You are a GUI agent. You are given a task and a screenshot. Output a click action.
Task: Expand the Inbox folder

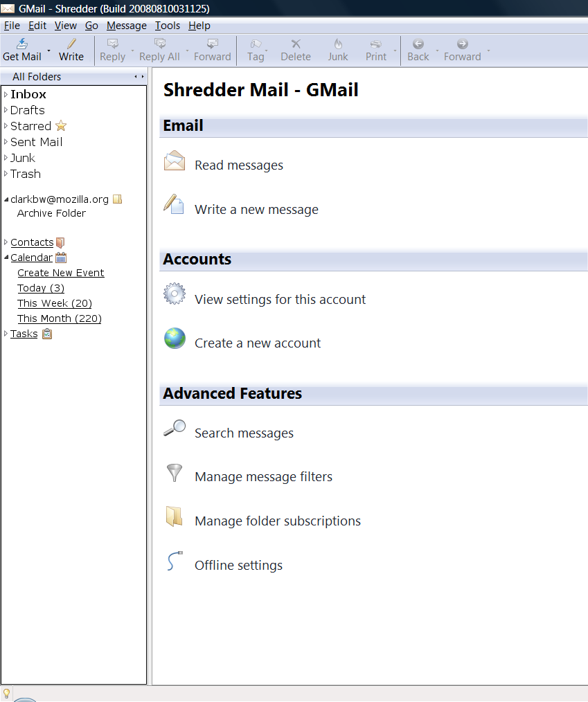coord(6,94)
